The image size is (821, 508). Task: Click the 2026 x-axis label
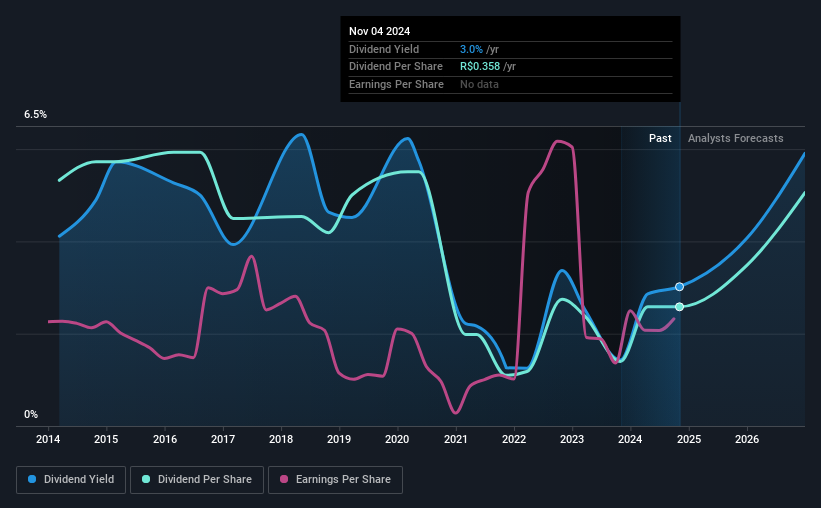(747, 439)
